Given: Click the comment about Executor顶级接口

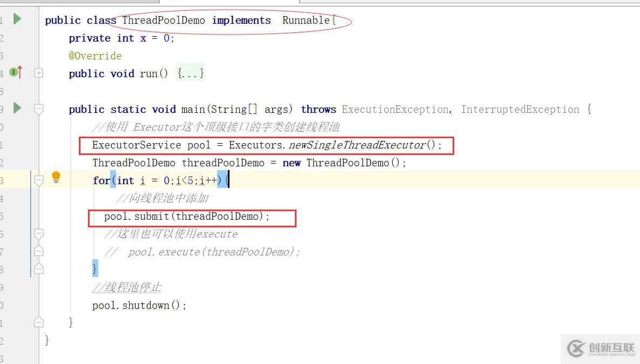Looking at the screenshot, I should tap(216, 127).
